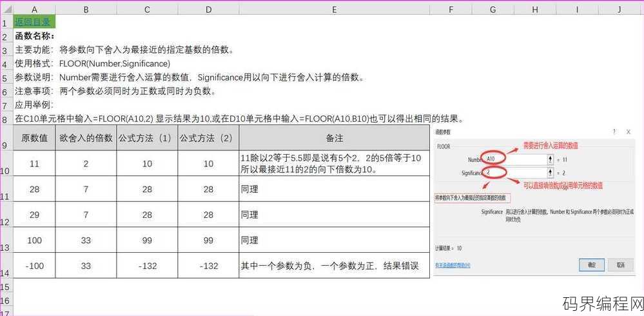Click cell C14 containing -132
The height and width of the screenshot is (316, 644).
click(x=147, y=266)
